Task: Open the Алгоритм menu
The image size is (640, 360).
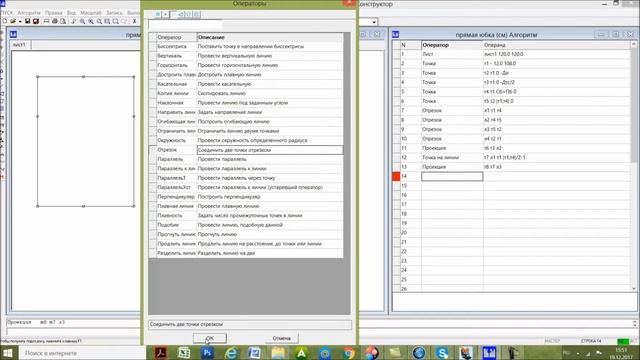Action: click(29, 13)
